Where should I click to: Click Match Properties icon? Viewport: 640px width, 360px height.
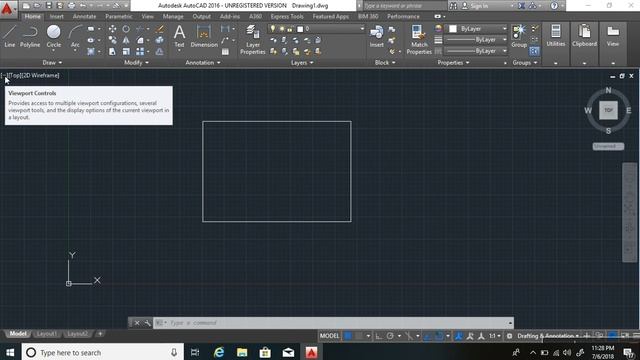[x=419, y=39]
